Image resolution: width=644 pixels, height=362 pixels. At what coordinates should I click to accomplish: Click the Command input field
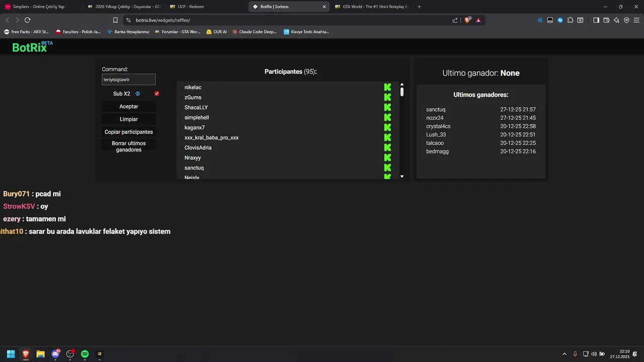point(129,79)
